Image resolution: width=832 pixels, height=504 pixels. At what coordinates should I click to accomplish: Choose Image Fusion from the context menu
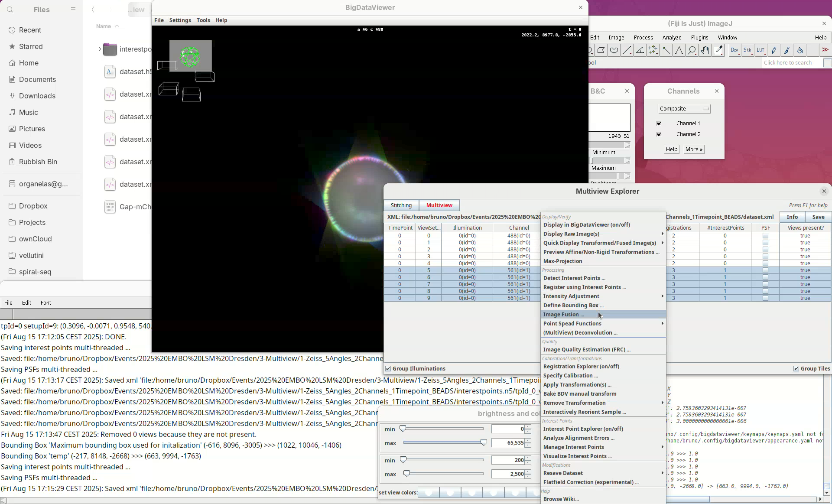tap(563, 315)
